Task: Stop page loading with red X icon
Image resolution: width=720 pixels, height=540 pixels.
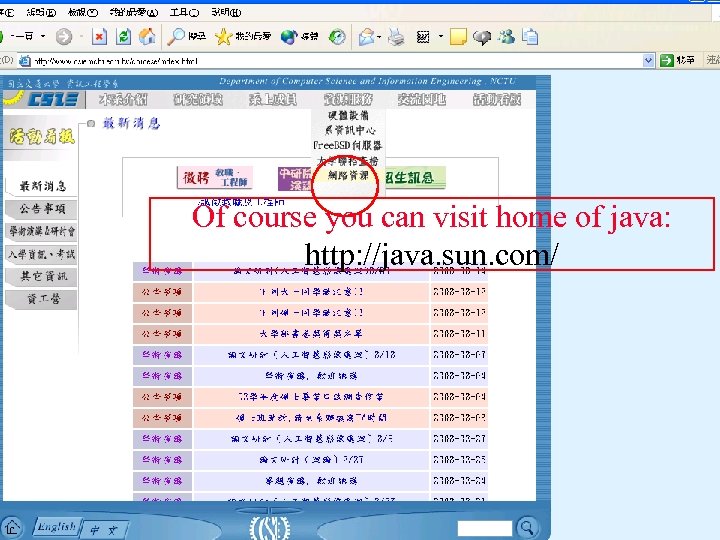Action: pos(99,36)
